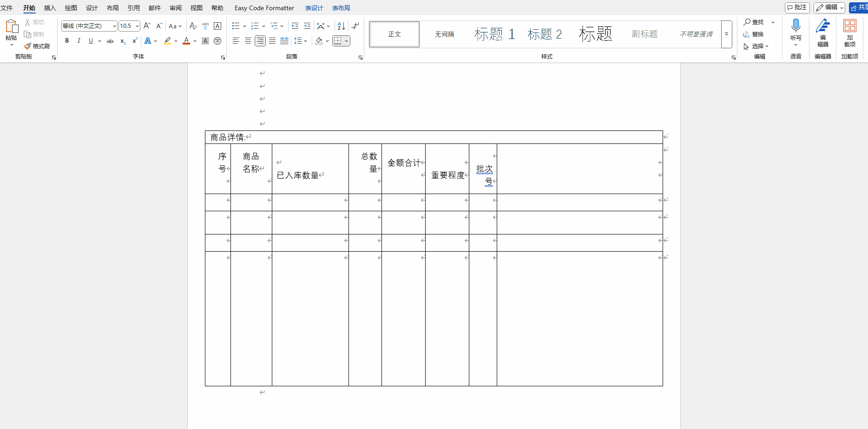Screen dimensions: 868x429
Task: Click the 批注 (Comments) button
Action: coord(797,7)
